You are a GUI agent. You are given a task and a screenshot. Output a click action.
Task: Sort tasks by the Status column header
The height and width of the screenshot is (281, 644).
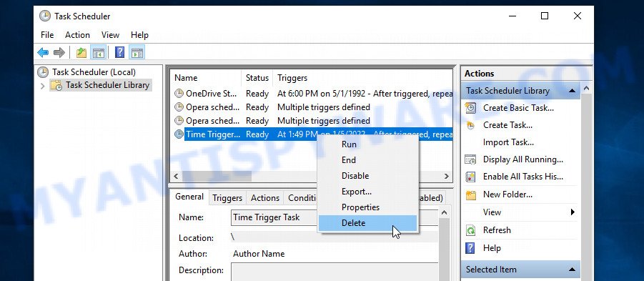[257, 78]
